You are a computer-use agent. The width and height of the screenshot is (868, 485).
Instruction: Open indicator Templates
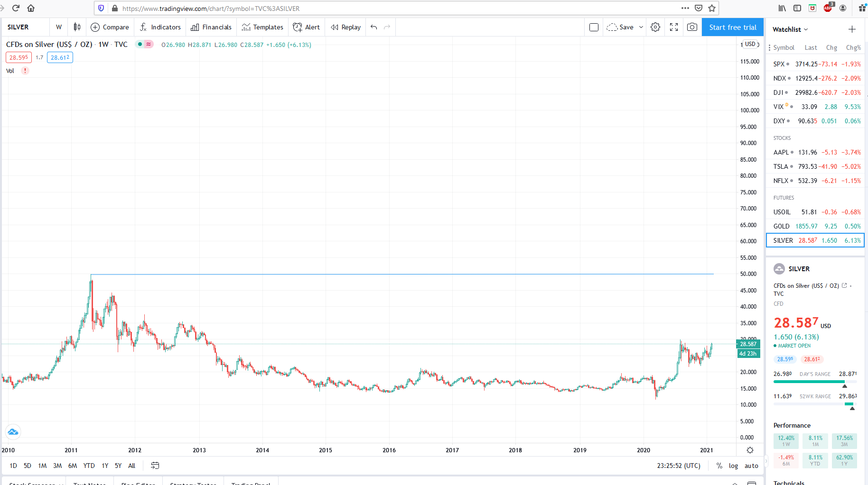tap(262, 27)
